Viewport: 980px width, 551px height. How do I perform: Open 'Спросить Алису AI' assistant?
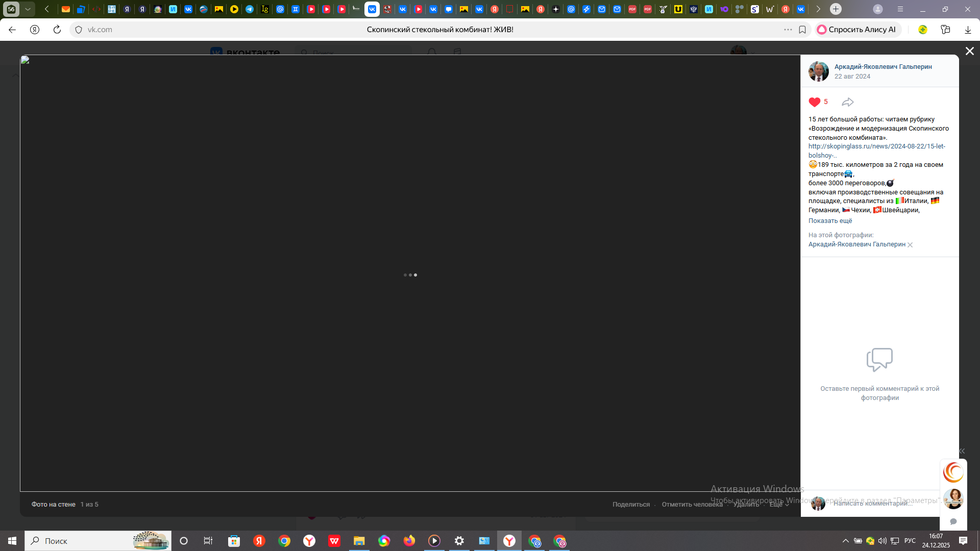[857, 30]
